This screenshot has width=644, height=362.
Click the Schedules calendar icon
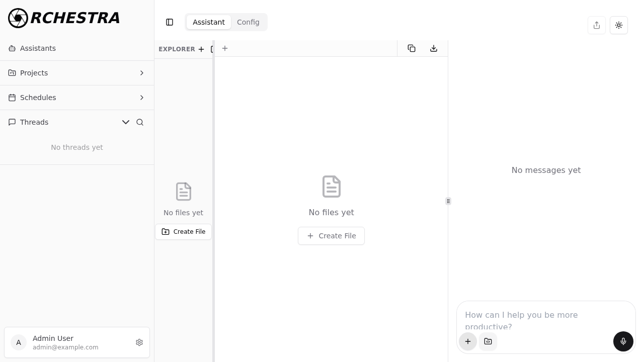click(12, 98)
